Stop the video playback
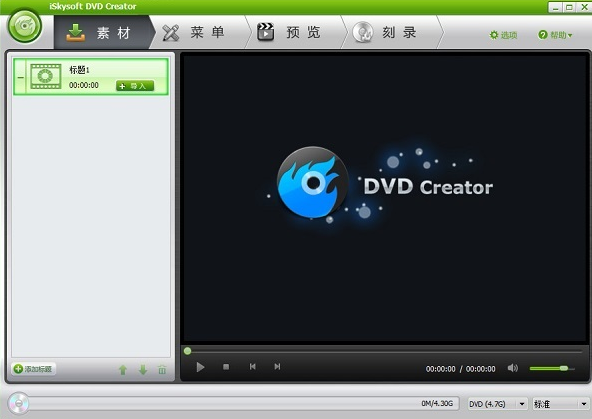 pos(226,367)
